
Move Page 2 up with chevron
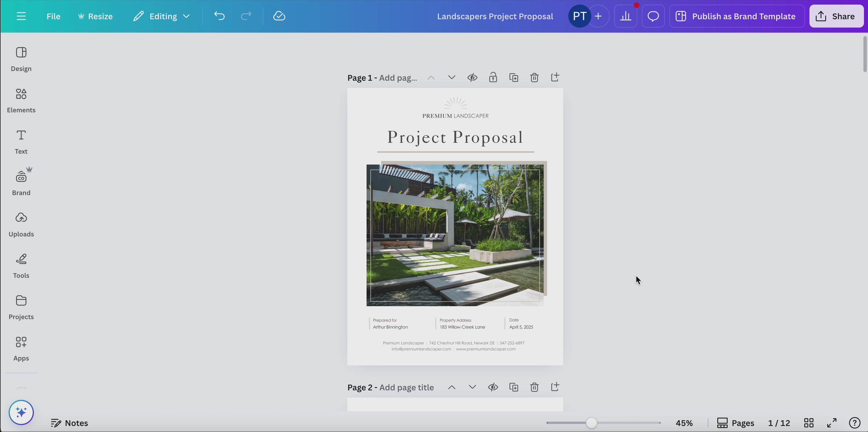(452, 387)
